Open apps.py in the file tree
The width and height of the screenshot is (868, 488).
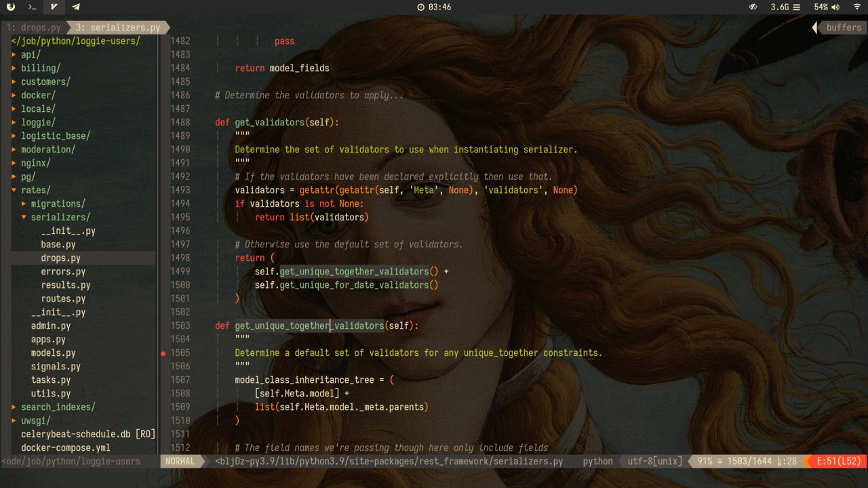[x=48, y=339]
